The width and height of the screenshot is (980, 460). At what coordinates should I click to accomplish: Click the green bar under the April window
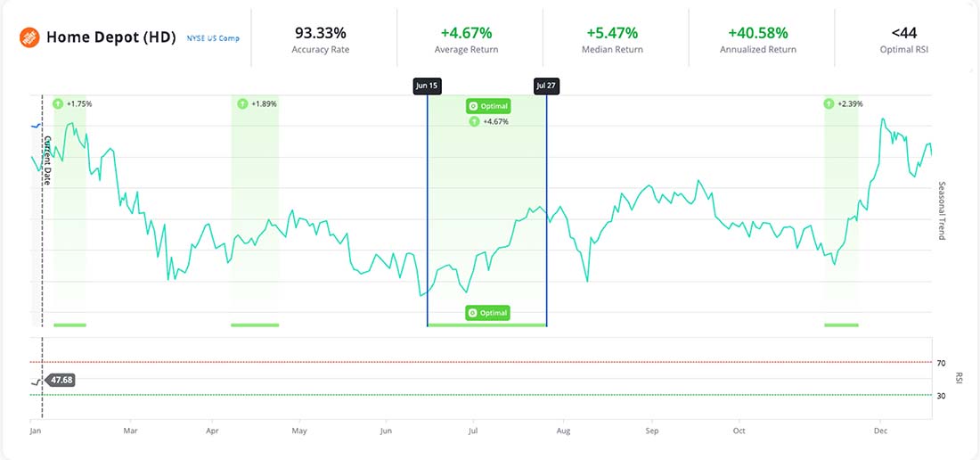click(x=255, y=324)
